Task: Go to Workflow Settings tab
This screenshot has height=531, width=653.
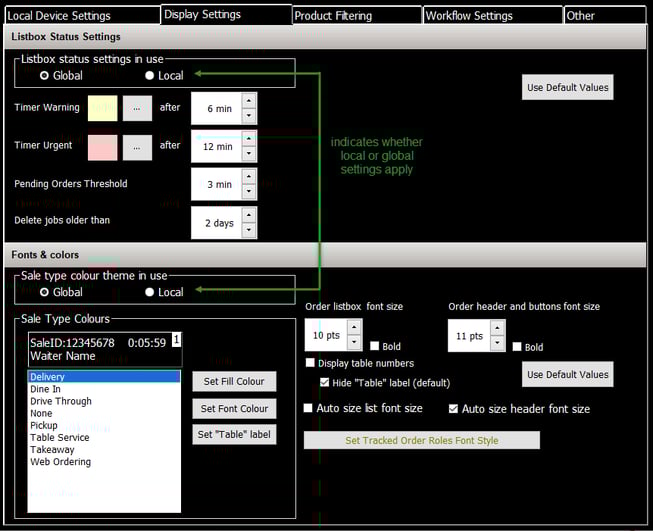Action: coord(493,16)
